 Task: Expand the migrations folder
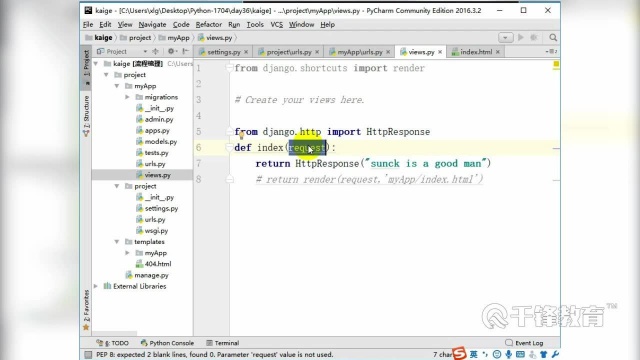(x=127, y=97)
